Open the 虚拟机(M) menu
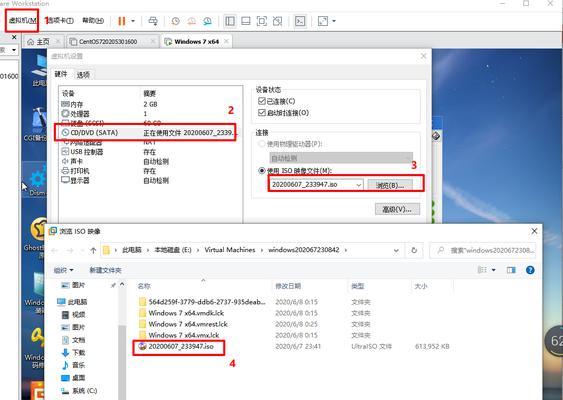Viewport: 563px width, 400px height. click(x=22, y=20)
